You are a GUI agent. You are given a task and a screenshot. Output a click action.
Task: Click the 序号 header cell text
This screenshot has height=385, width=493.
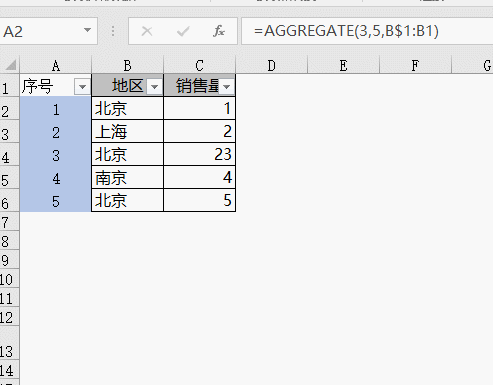(x=38, y=87)
